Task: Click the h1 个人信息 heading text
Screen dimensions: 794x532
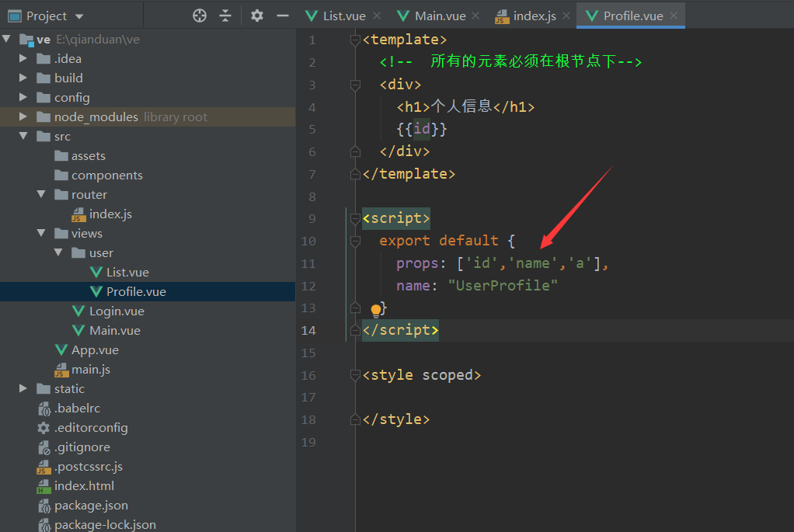Action: pos(461,106)
